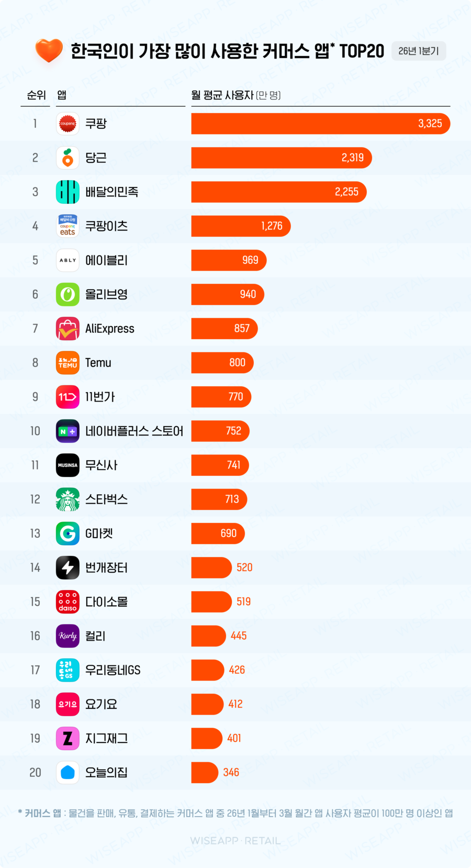The width and height of the screenshot is (471, 868).
Task: Select the 순위 column header
Action: point(36,95)
